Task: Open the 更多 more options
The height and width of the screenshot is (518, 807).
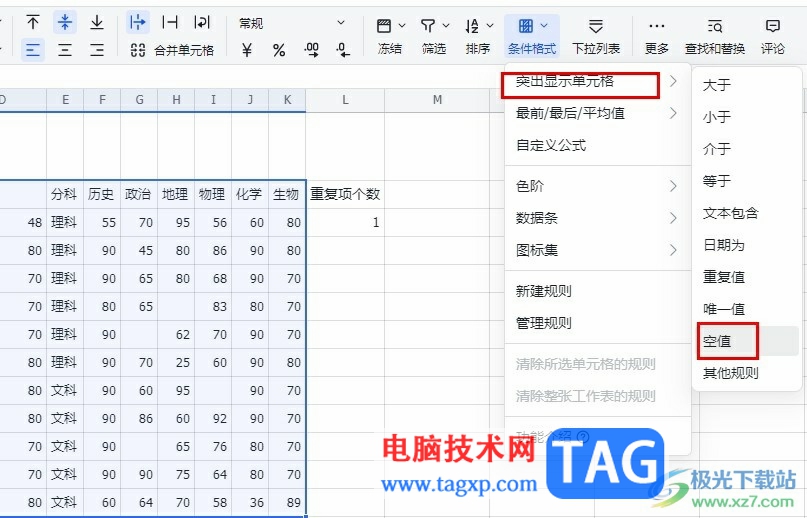Action: coord(657,37)
